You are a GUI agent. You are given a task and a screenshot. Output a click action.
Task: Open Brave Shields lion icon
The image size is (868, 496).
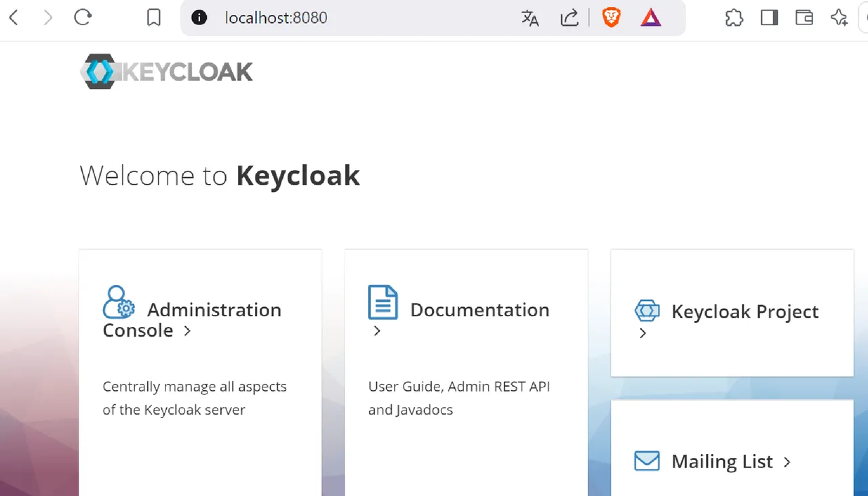pos(612,18)
